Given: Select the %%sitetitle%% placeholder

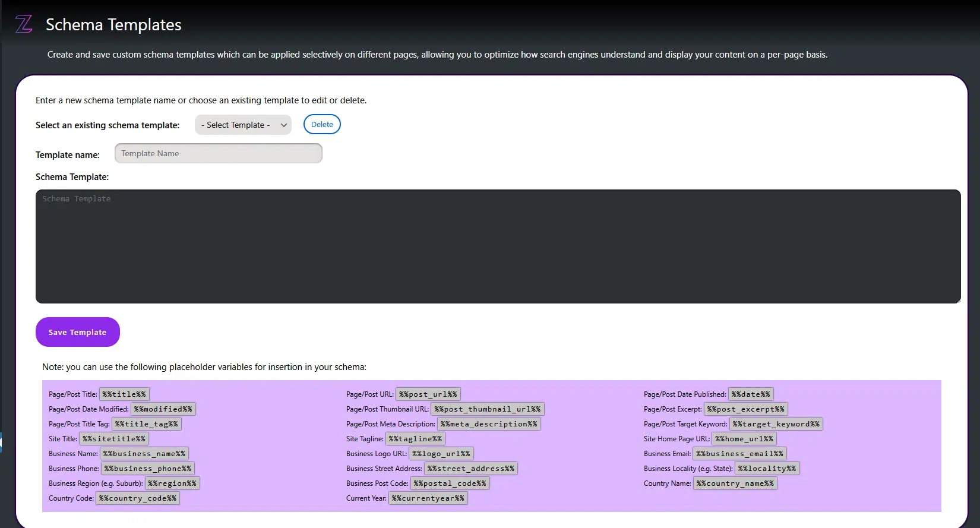Looking at the screenshot, I should pyautogui.click(x=114, y=439).
